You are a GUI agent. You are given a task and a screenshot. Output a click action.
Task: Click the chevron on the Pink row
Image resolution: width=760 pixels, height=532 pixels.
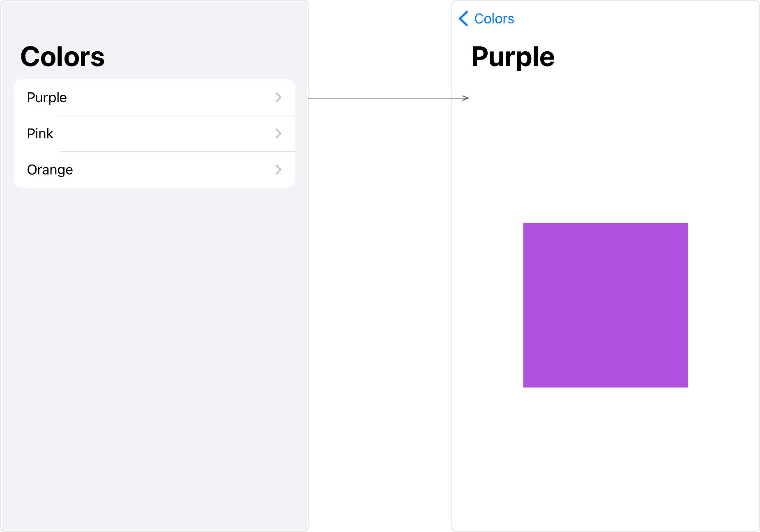(279, 133)
